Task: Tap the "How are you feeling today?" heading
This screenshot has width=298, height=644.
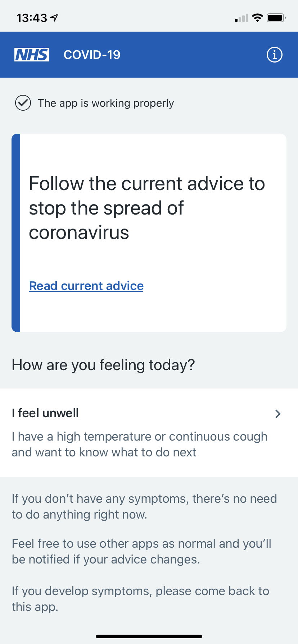Action: point(103,365)
